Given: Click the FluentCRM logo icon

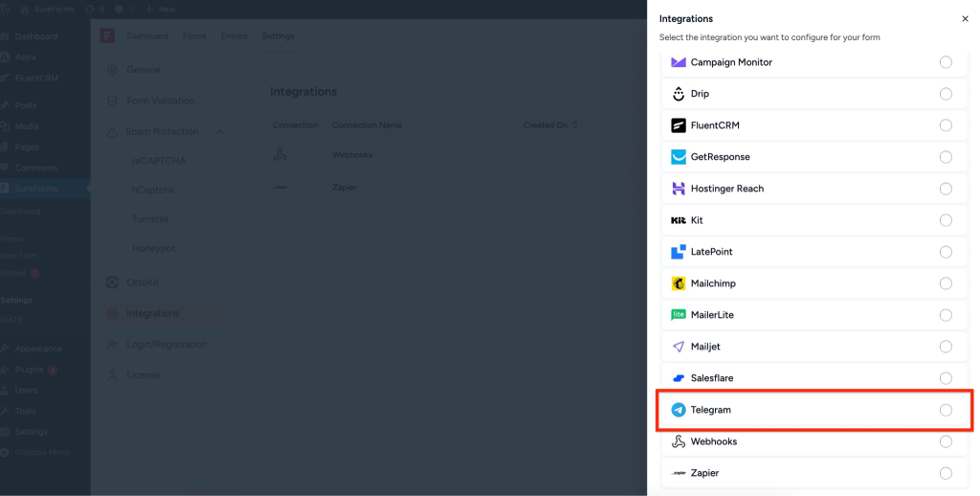Looking at the screenshot, I should tap(679, 125).
